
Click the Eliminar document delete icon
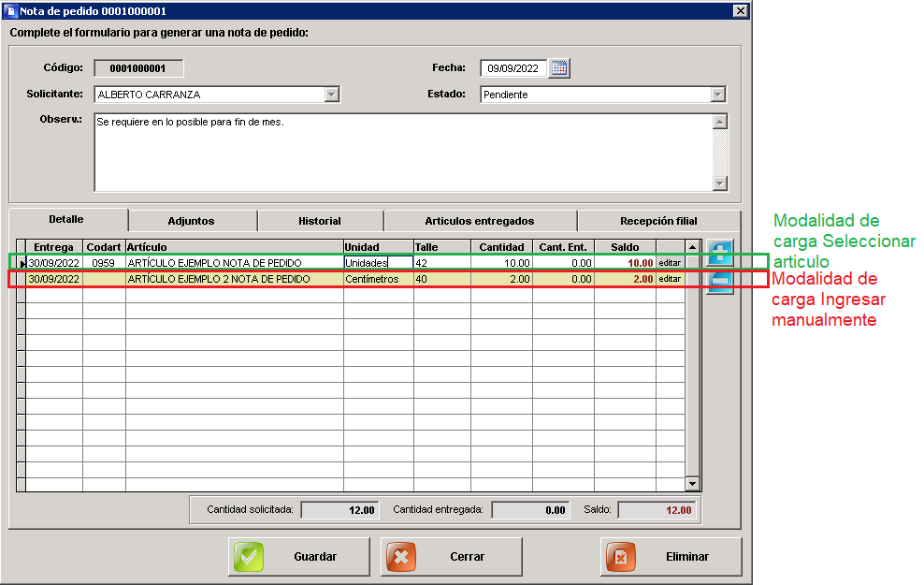click(x=621, y=557)
